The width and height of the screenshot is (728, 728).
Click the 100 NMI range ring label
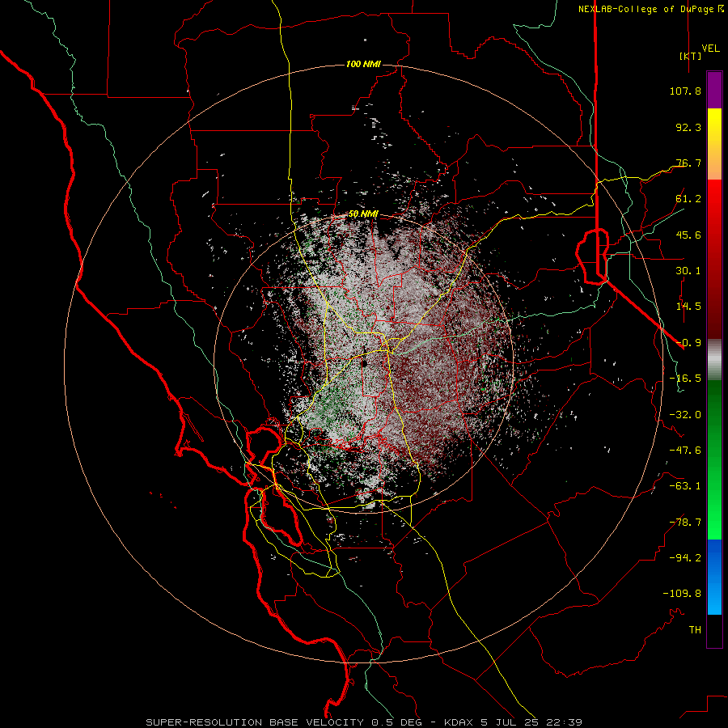click(x=363, y=64)
